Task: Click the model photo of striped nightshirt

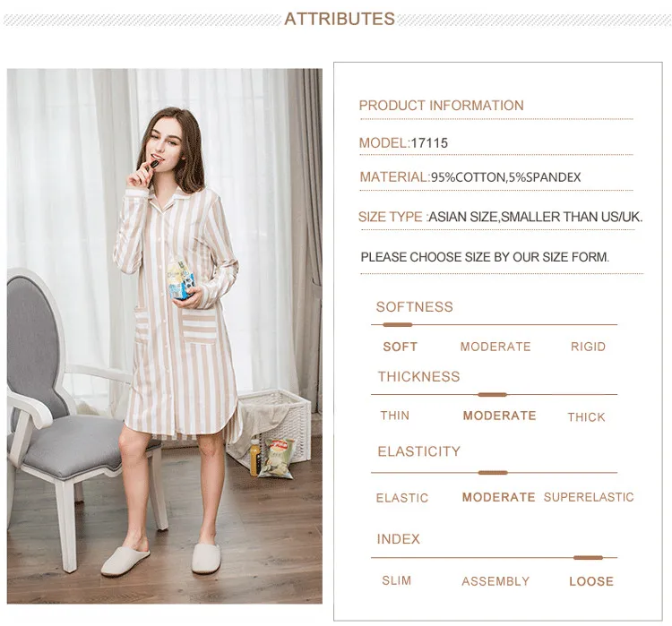Action: pos(165,336)
